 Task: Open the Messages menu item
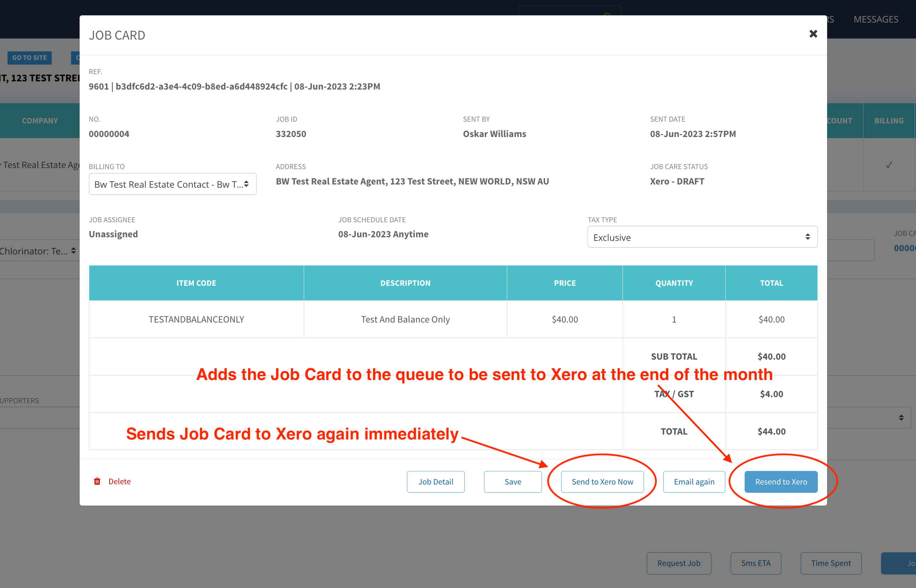click(876, 19)
